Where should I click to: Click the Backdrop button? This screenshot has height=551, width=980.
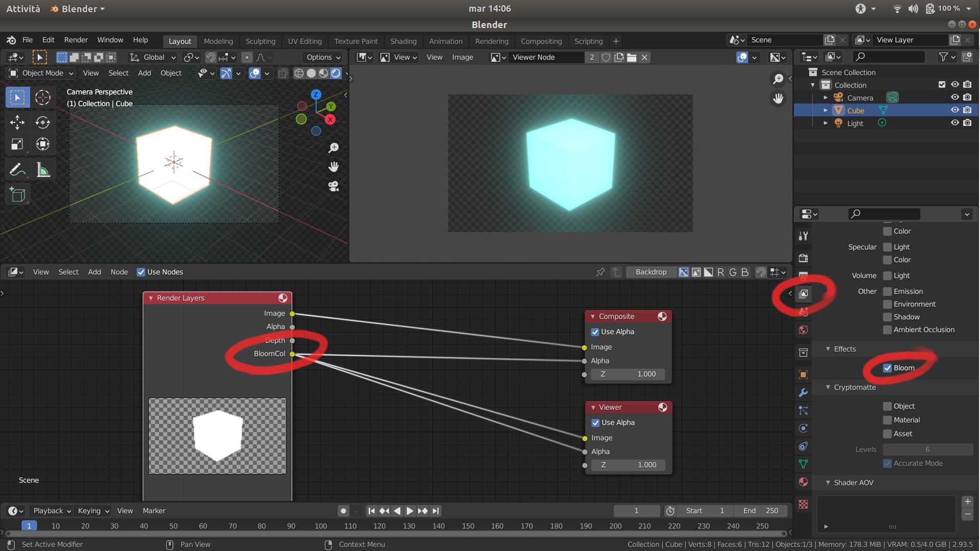pos(651,272)
